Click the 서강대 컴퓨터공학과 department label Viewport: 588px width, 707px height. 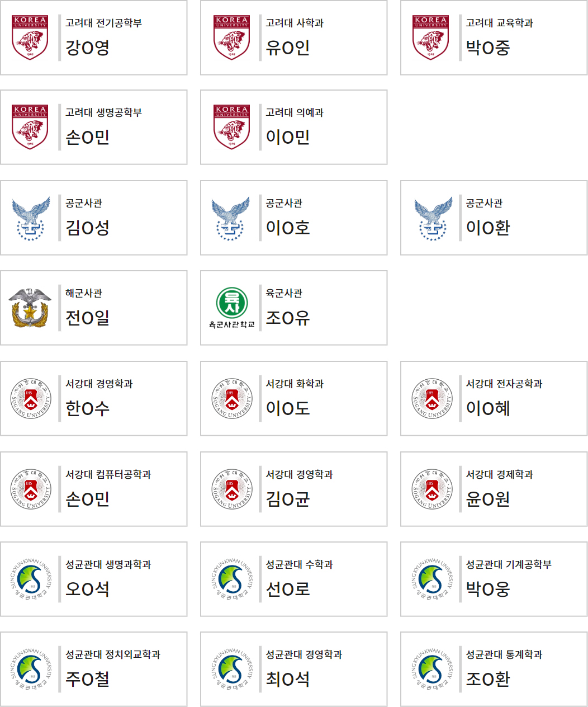point(108,474)
